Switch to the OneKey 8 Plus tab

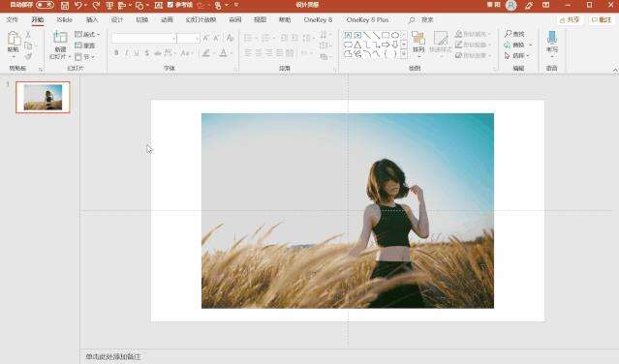[x=367, y=19]
